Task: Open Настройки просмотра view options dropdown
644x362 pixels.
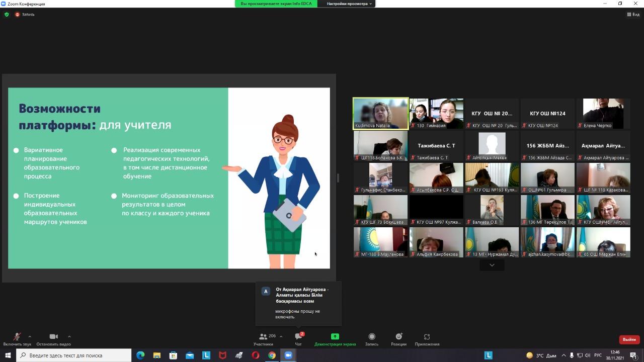Action: 350,4
